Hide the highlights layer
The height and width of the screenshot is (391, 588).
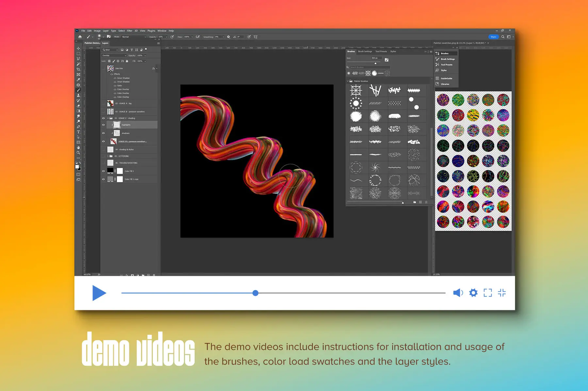click(104, 125)
